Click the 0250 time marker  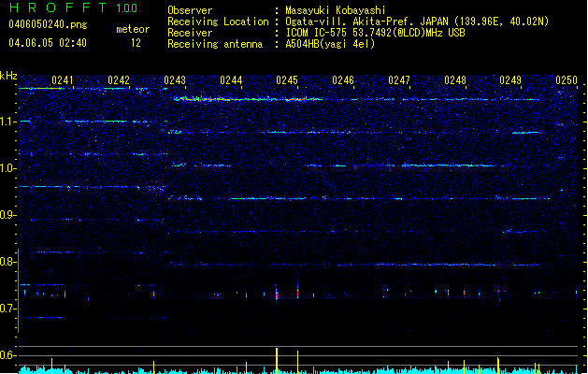tap(566, 80)
